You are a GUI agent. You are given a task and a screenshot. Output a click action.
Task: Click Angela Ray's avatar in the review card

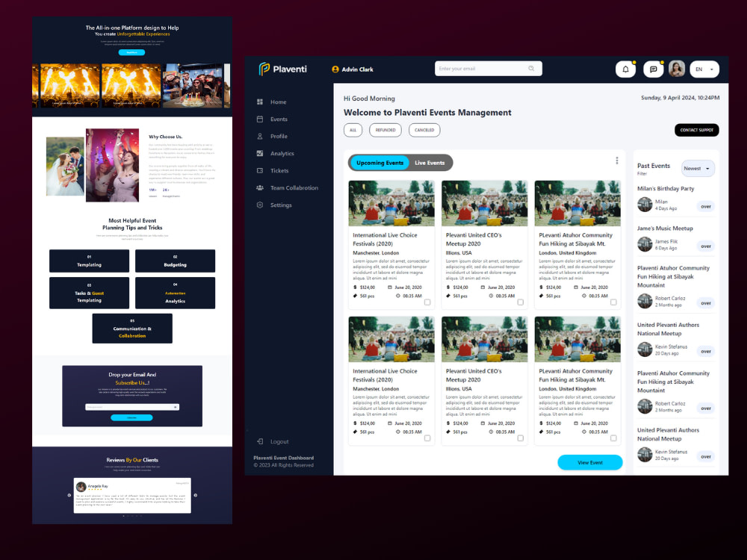coord(81,487)
